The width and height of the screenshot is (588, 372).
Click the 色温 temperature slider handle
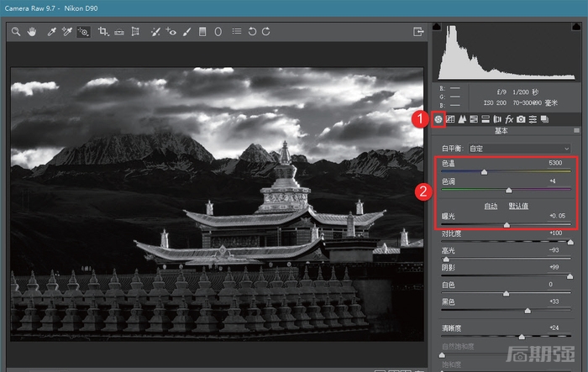coord(484,171)
